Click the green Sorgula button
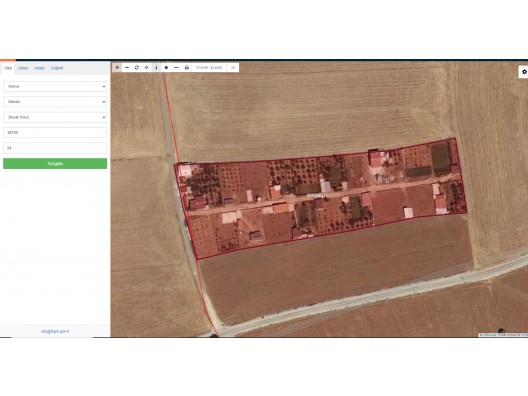 click(55, 163)
